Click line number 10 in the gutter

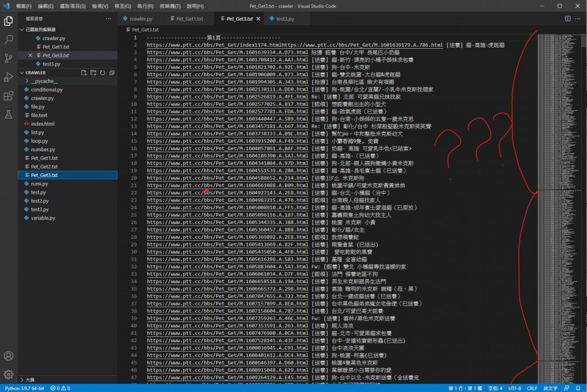pos(134,104)
